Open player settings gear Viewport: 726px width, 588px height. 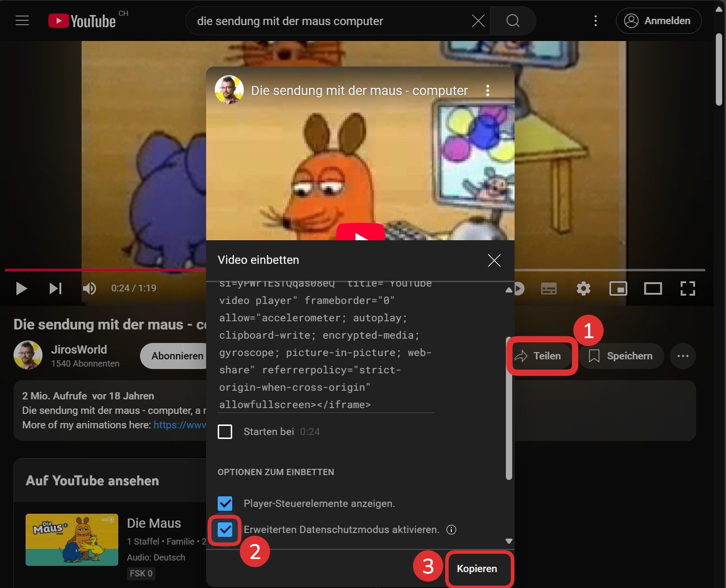(584, 288)
